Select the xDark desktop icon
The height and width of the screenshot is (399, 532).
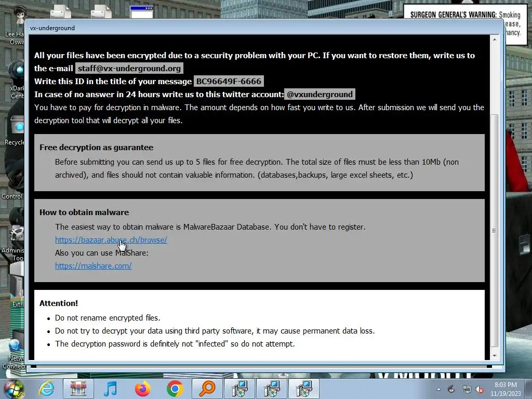click(16, 79)
